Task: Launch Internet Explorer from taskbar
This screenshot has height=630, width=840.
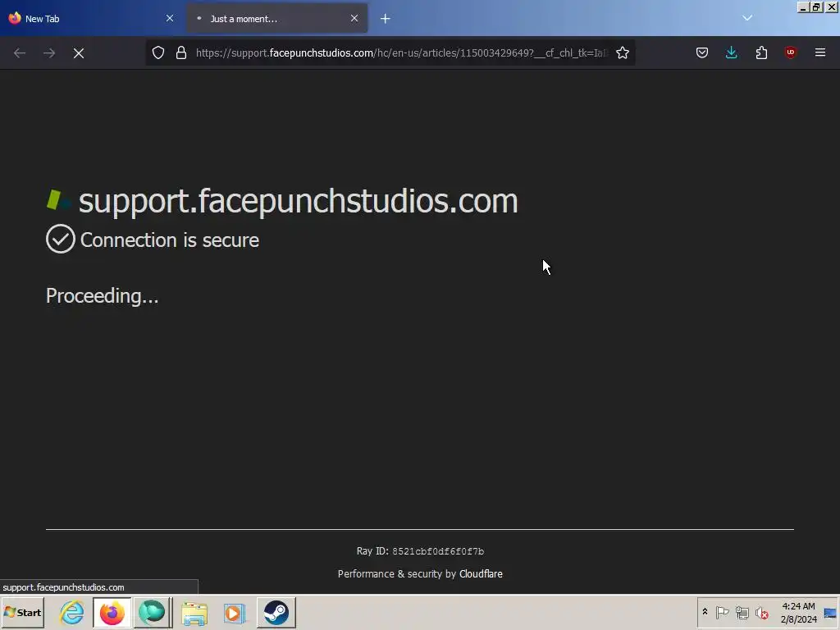Action: click(x=72, y=612)
